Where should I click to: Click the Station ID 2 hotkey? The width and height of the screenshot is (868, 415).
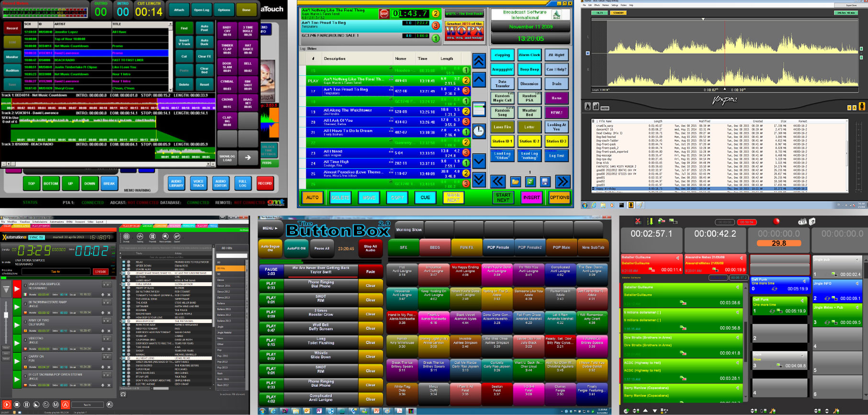click(529, 141)
